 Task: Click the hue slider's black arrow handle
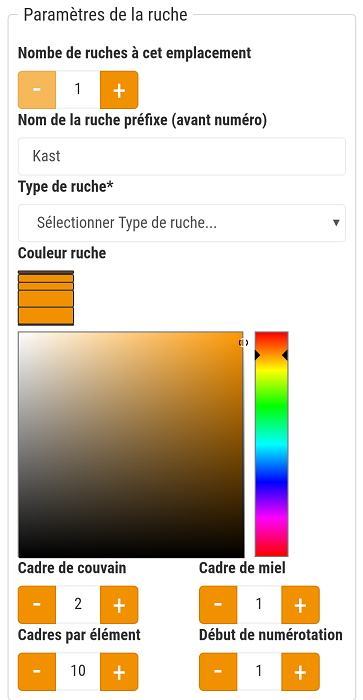tap(258, 355)
